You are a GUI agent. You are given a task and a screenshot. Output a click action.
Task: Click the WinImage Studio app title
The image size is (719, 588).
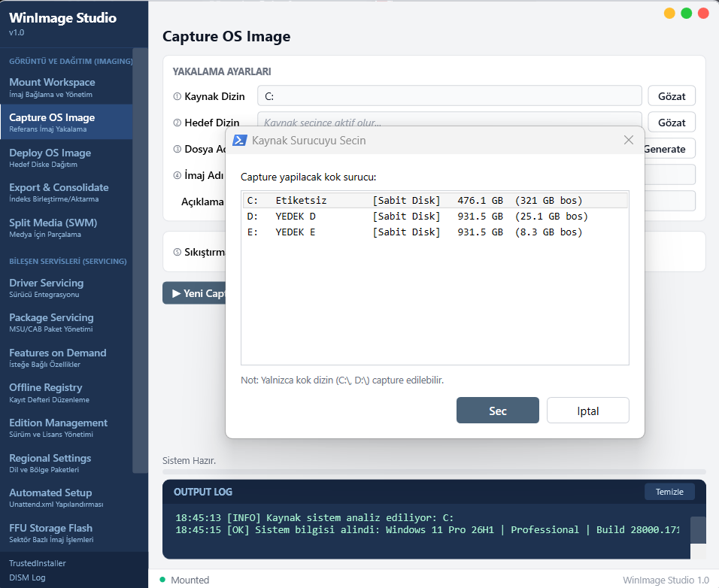coord(63,17)
